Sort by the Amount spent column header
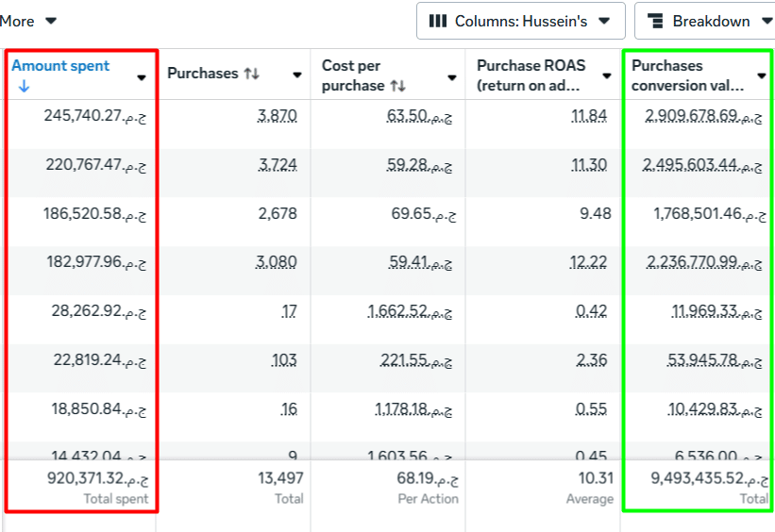775x532 pixels. tap(60, 66)
